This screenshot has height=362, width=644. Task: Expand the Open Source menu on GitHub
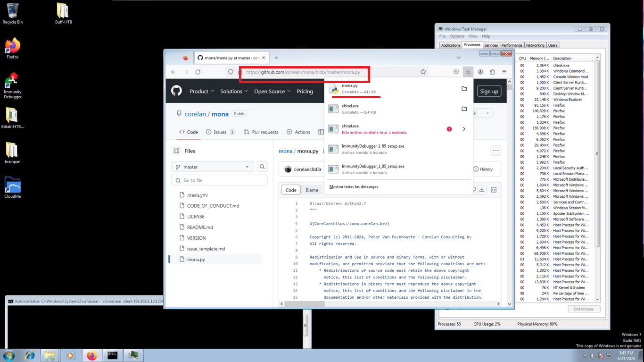pyautogui.click(x=272, y=91)
